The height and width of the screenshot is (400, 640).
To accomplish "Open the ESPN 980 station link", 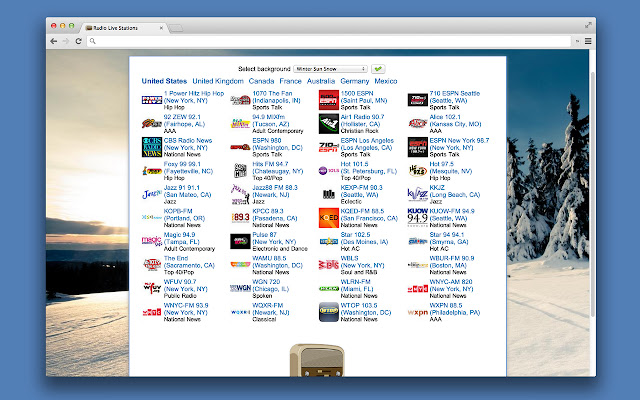I will click(278, 144).
